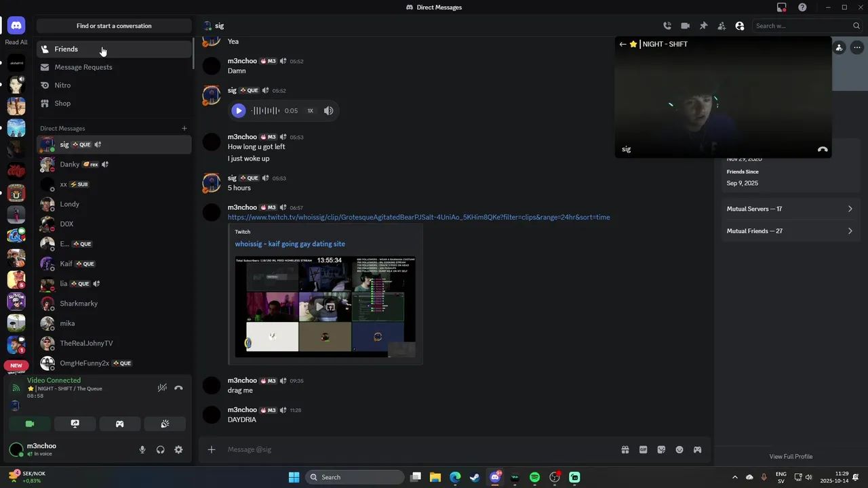This screenshot has height=488, width=868.
Task: Toggle noise suppression in voice panel
Action: tap(161, 388)
